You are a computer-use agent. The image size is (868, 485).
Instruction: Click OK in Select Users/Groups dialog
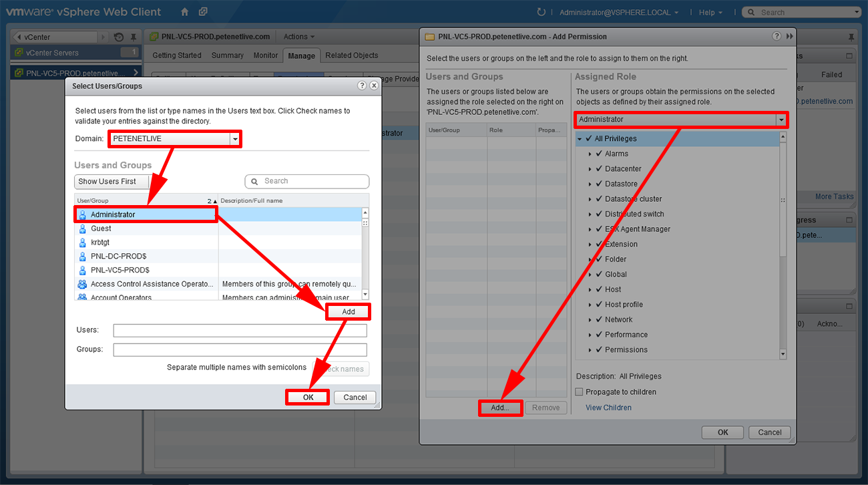pyautogui.click(x=308, y=397)
